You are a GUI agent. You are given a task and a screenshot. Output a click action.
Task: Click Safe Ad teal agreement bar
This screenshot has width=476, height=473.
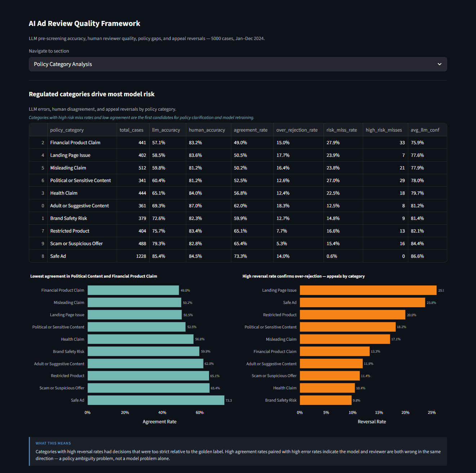pos(156,400)
